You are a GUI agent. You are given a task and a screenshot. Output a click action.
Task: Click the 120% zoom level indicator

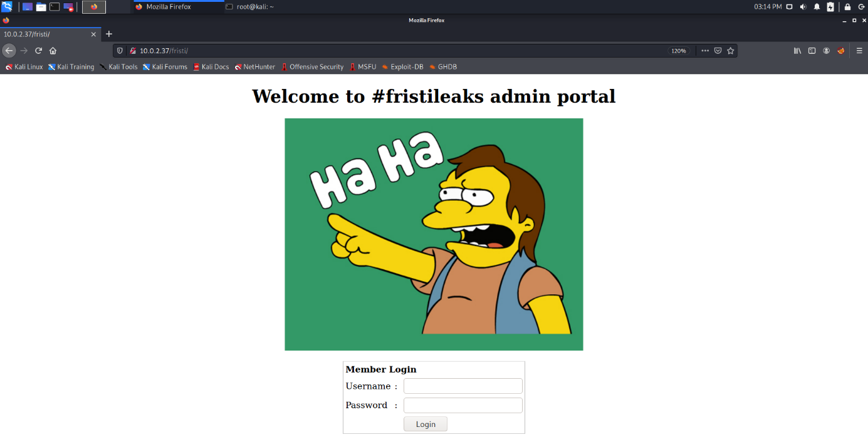tap(679, 51)
